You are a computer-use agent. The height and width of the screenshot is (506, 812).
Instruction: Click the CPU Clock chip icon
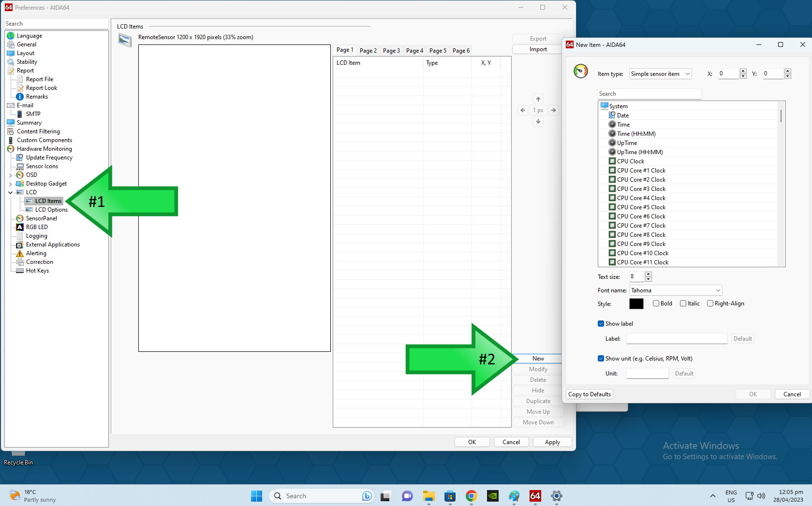point(612,161)
